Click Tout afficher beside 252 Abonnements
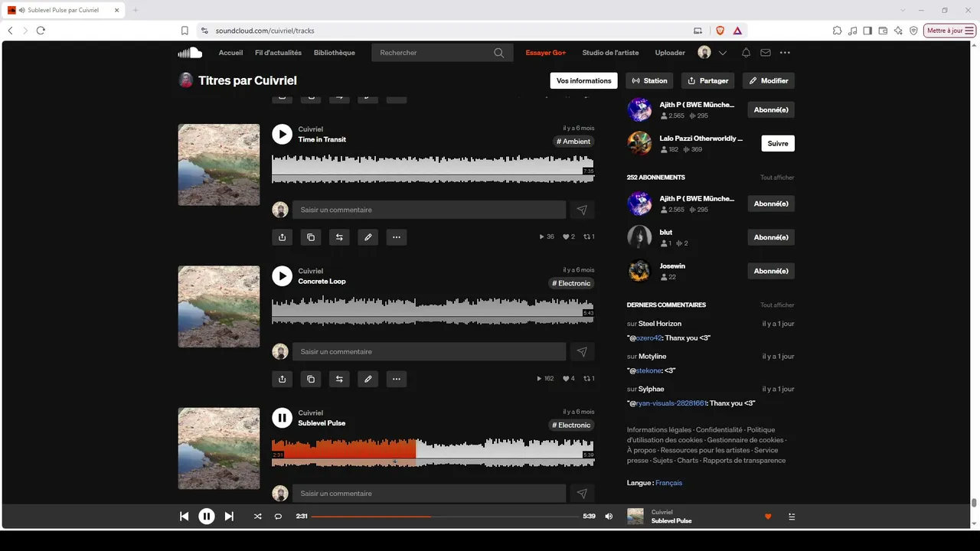Viewport: 980px width, 551px height. (777, 178)
